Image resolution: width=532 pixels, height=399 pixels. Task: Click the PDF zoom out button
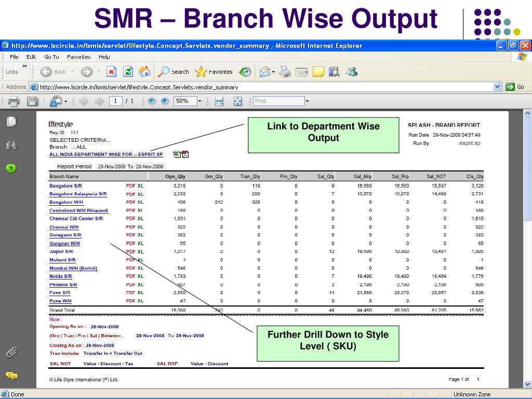coord(152,101)
